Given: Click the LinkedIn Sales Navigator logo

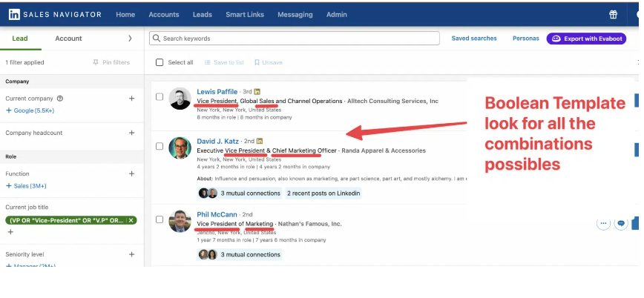Looking at the screenshot, I should click(55, 14).
